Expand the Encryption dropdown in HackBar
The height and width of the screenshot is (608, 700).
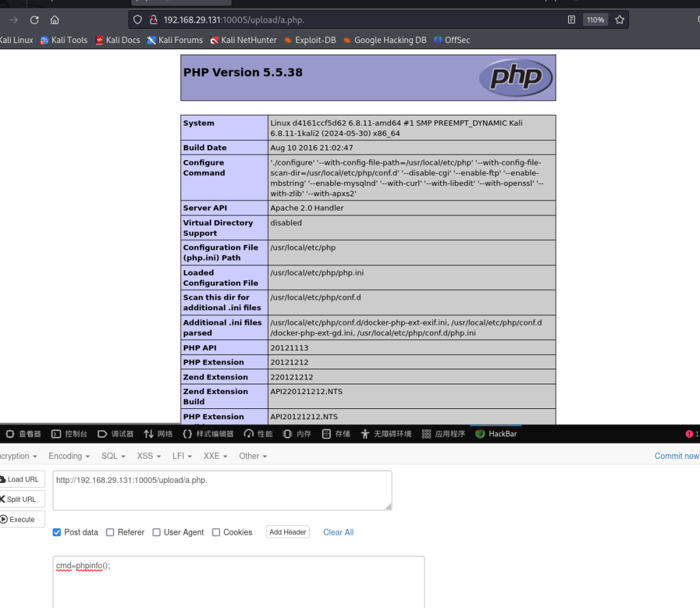coord(18,456)
